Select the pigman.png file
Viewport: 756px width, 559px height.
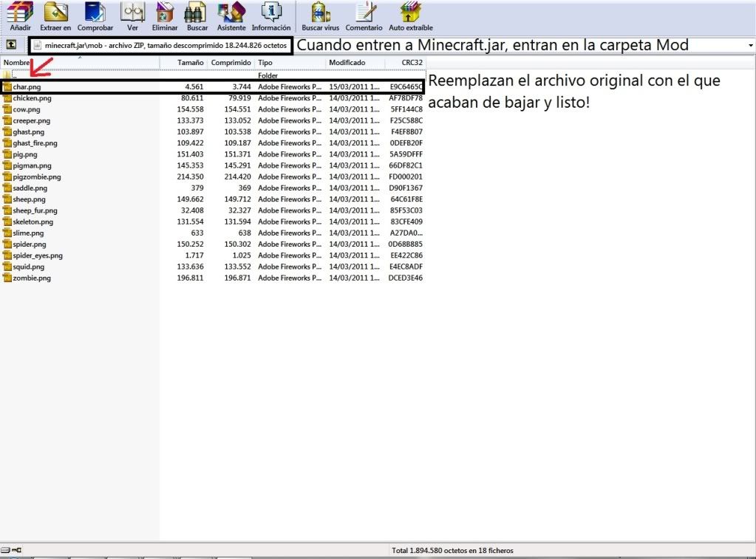(x=213, y=165)
